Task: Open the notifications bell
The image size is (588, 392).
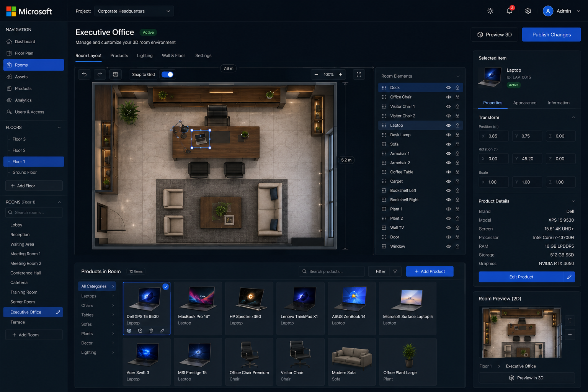Action: coord(510,11)
